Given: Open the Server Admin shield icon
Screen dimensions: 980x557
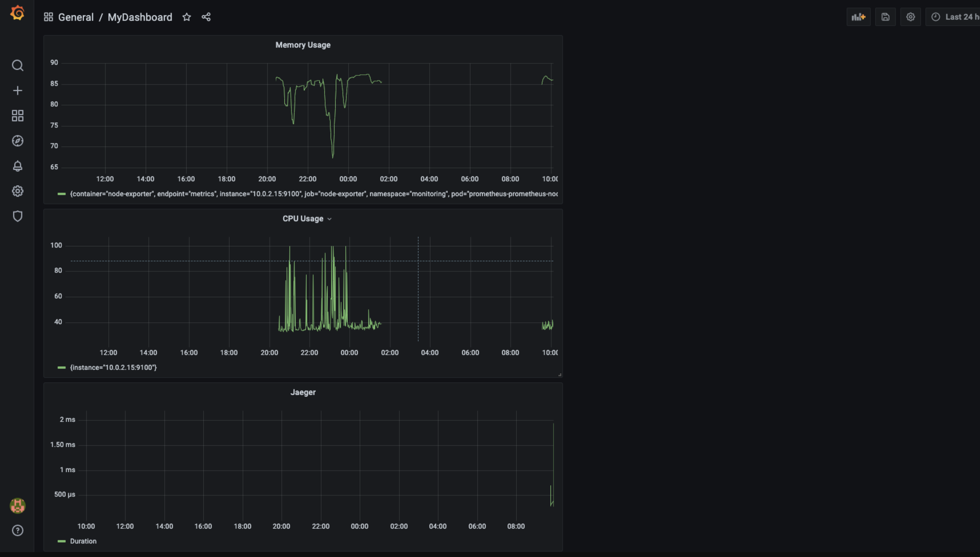Looking at the screenshot, I should [x=17, y=216].
